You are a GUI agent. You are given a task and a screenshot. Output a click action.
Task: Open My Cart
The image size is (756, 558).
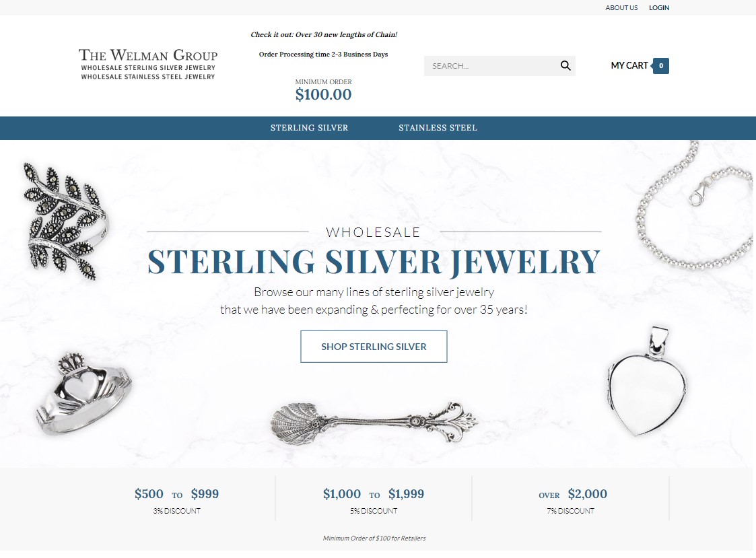(629, 65)
